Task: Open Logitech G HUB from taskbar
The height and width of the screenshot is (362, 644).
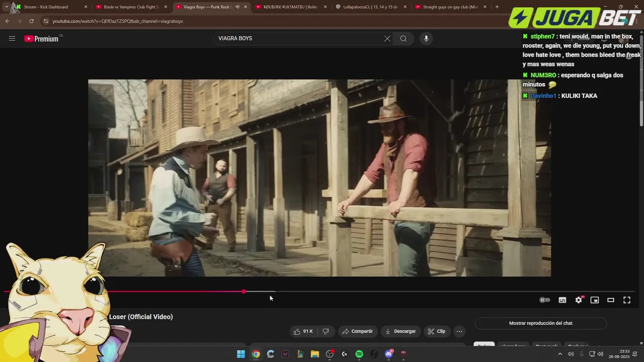Action: (344, 354)
